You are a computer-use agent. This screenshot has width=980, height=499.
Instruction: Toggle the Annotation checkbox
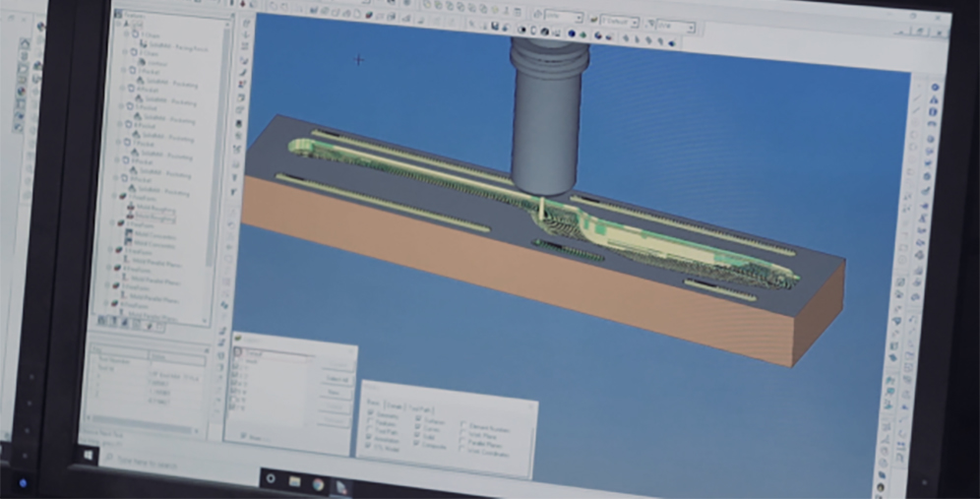tap(369, 439)
